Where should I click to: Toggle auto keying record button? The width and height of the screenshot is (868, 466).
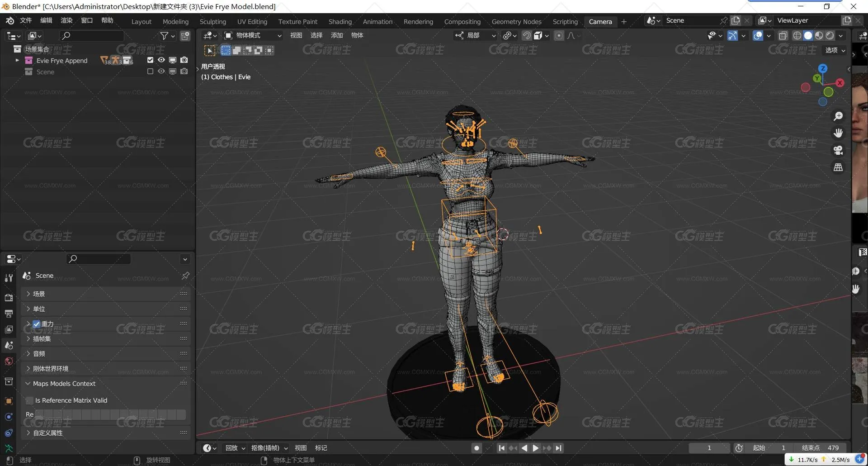point(476,448)
